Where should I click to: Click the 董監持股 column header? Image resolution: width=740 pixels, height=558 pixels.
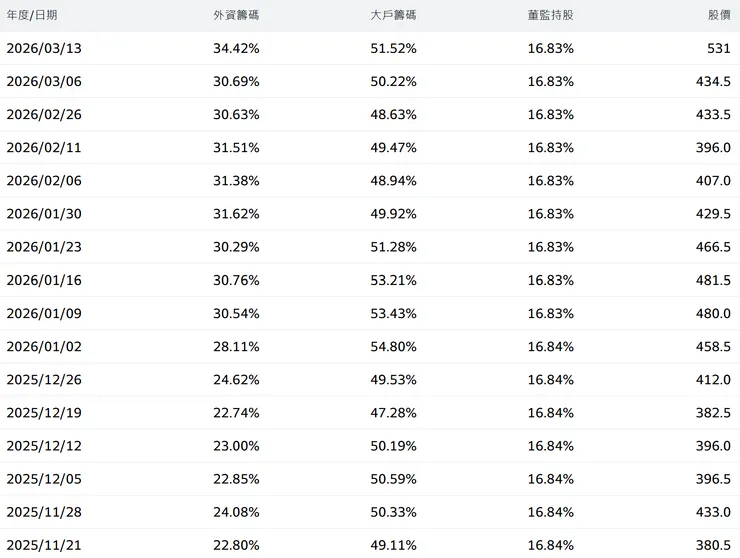pos(551,16)
